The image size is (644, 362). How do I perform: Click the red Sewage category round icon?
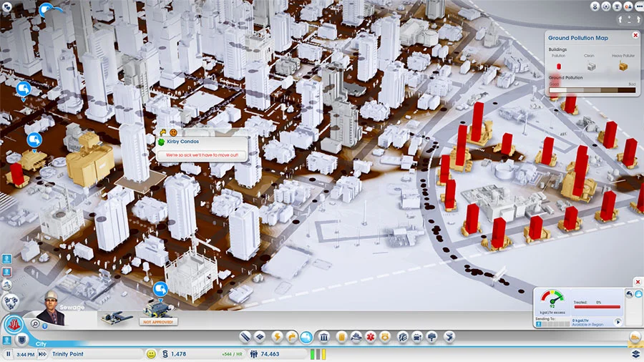pos(14,324)
